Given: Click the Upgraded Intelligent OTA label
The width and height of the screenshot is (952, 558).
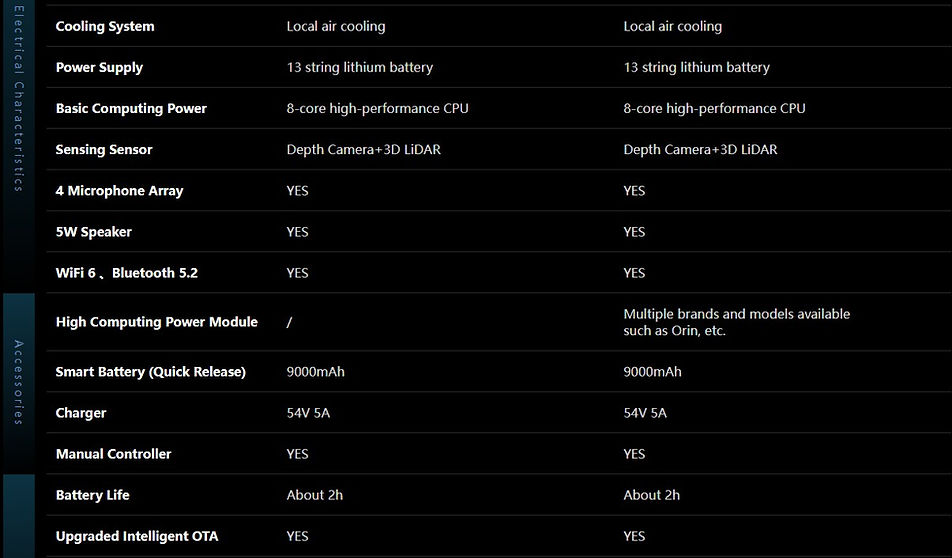Looking at the screenshot, I should [x=137, y=536].
